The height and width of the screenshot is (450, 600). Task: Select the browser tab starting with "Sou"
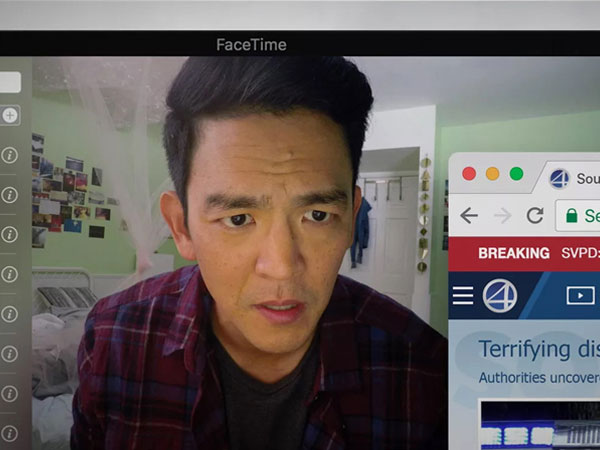coord(570,178)
